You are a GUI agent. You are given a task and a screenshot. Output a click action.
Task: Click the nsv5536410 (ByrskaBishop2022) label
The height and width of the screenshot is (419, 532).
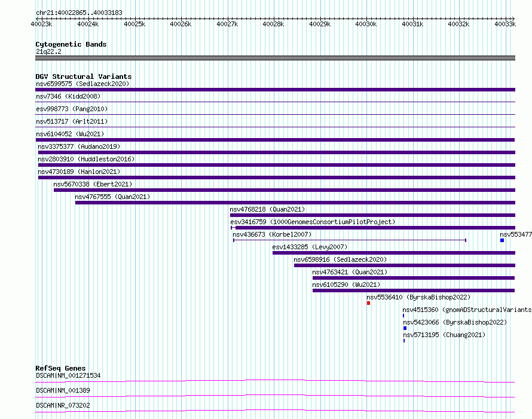(x=418, y=297)
